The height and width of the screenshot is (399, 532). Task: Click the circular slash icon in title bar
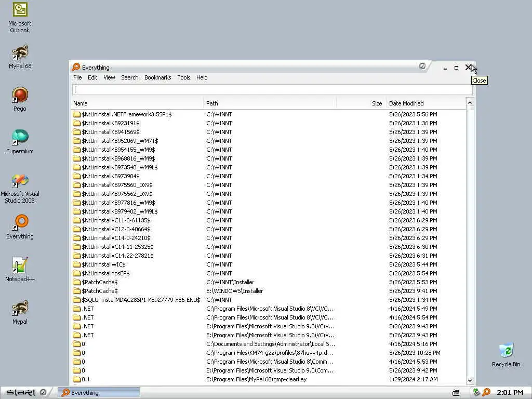[422, 66]
